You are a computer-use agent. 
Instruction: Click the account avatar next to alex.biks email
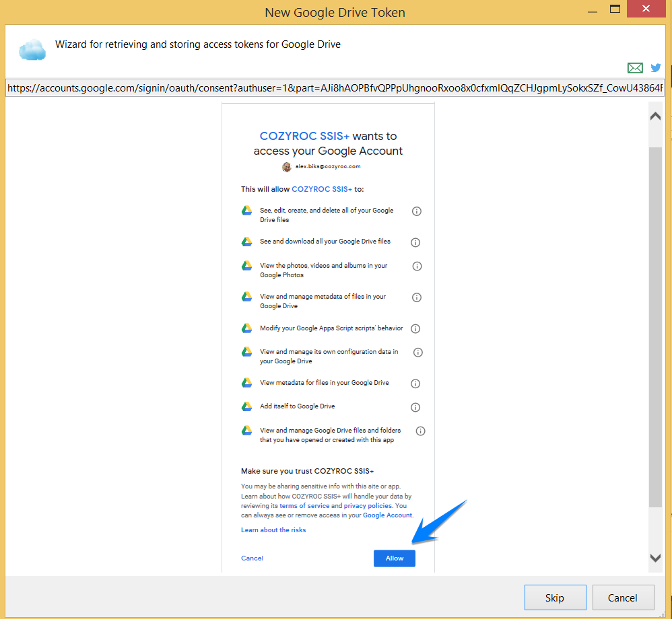click(x=287, y=167)
